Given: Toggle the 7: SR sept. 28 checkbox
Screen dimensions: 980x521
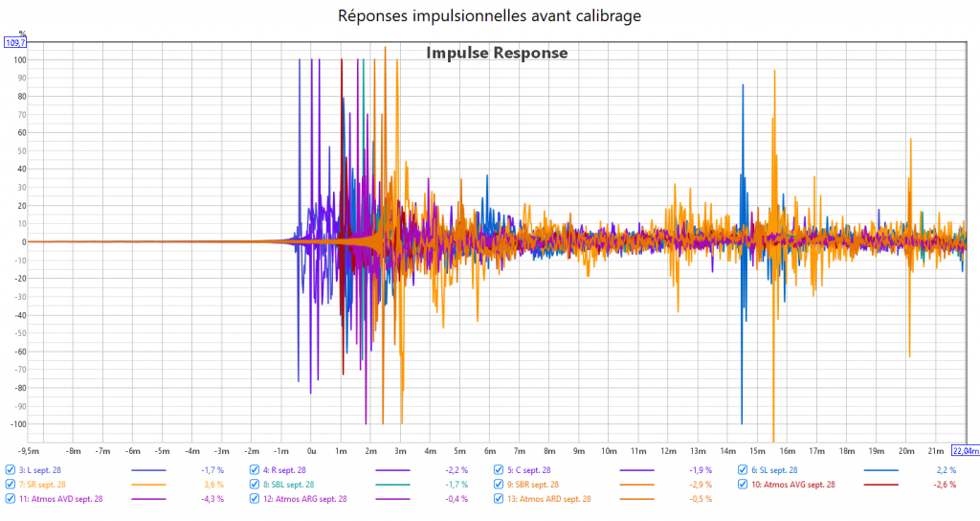Looking at the screenshot, I should tap(10, 485).
